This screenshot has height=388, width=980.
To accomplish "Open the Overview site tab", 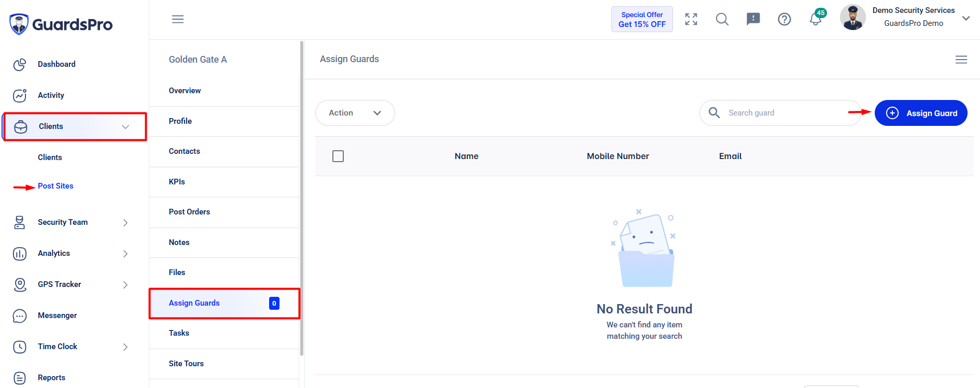I will point(224,91).
